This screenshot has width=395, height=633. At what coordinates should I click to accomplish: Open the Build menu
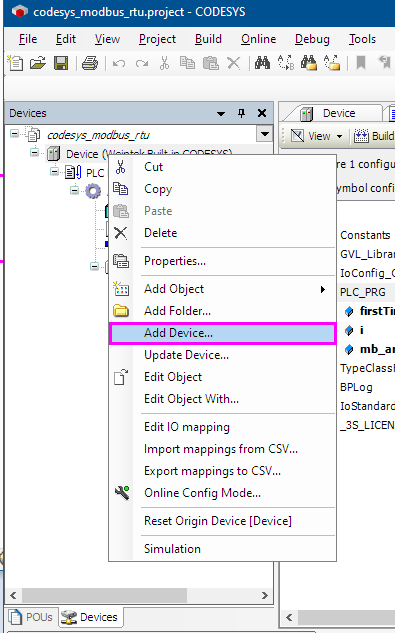(208, 39)
